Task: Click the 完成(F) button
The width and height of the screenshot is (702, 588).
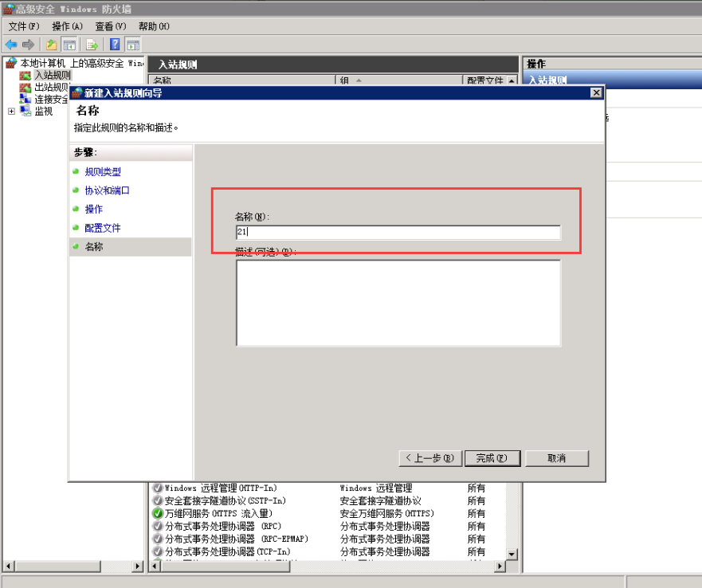Action: (492, 458)
